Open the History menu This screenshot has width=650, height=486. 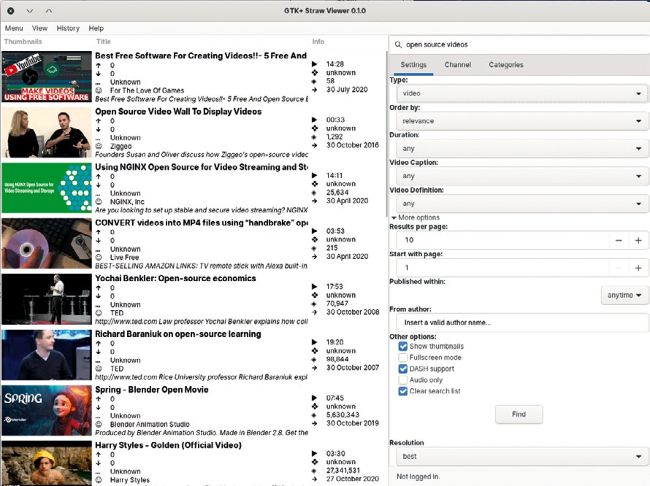pos(68,29)
